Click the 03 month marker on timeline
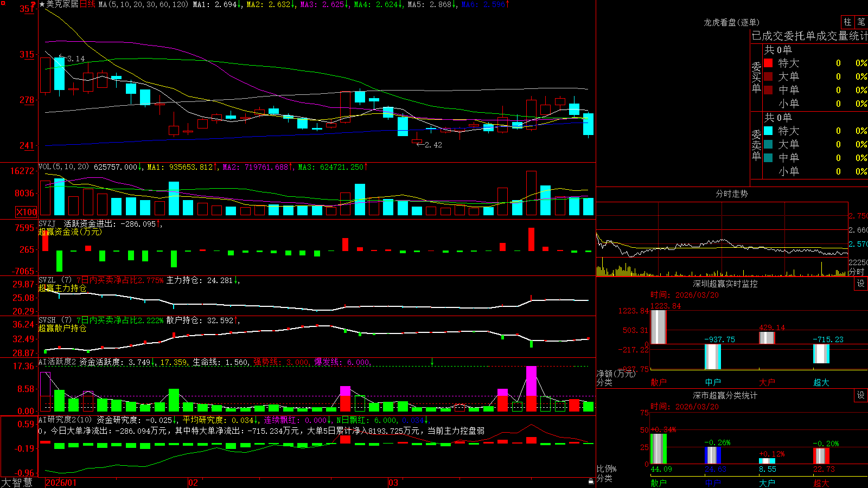 393,483
